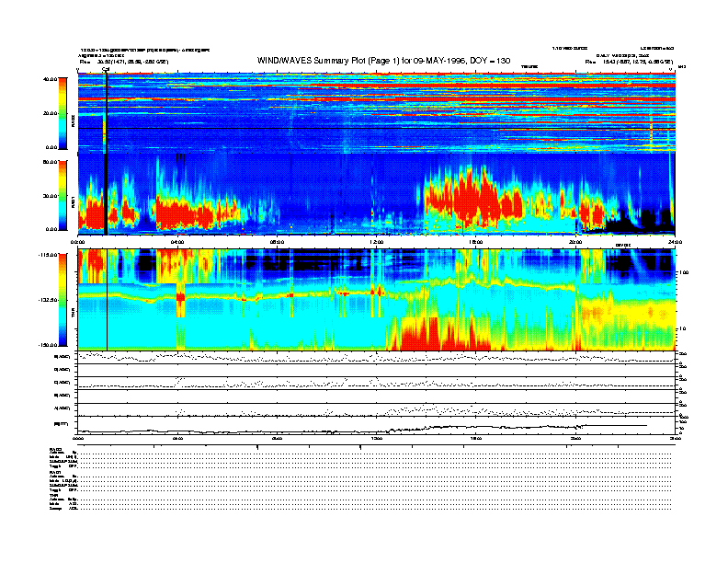Click the Rse position text at top right

tap(629, 62)
